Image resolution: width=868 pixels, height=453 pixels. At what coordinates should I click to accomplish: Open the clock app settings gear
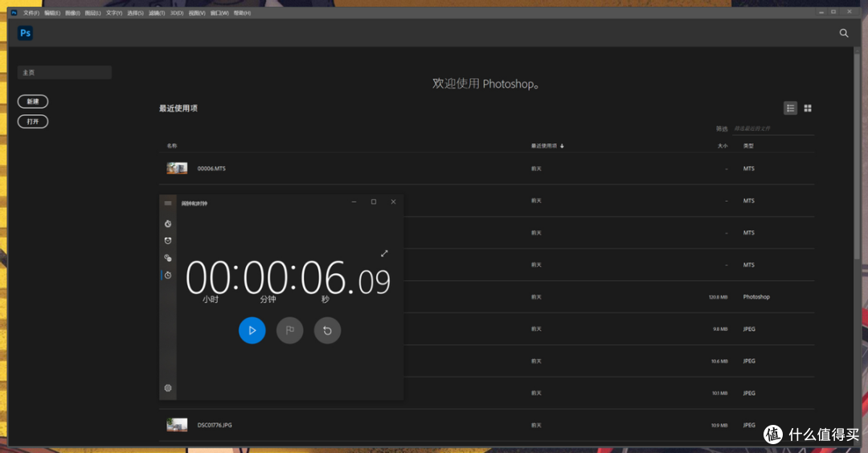168,388
